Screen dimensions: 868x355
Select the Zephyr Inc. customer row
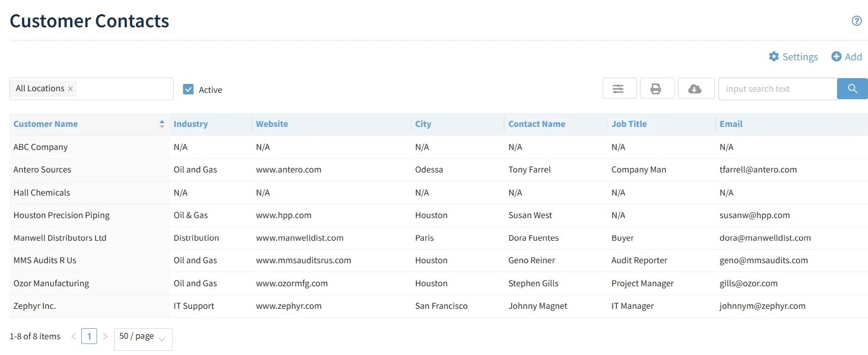click(35, 306)
